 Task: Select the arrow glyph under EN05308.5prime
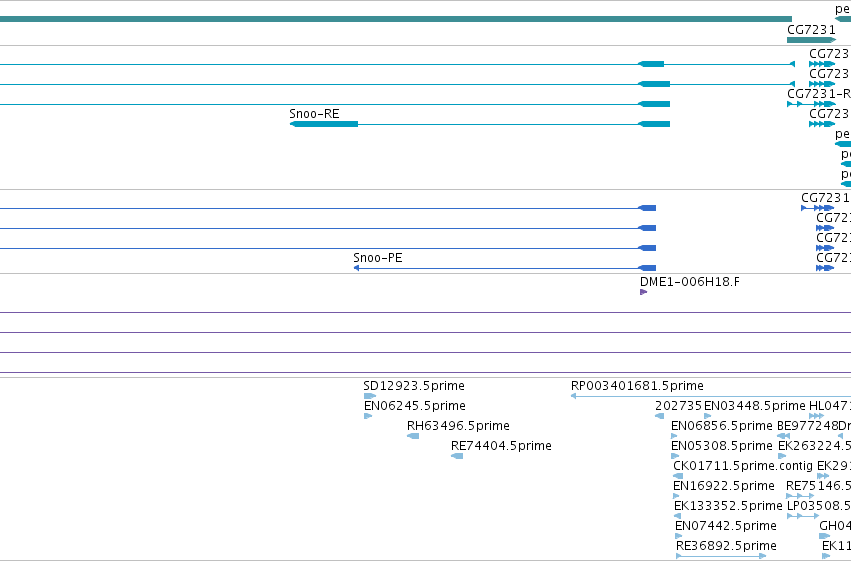(x=675, y=456)
